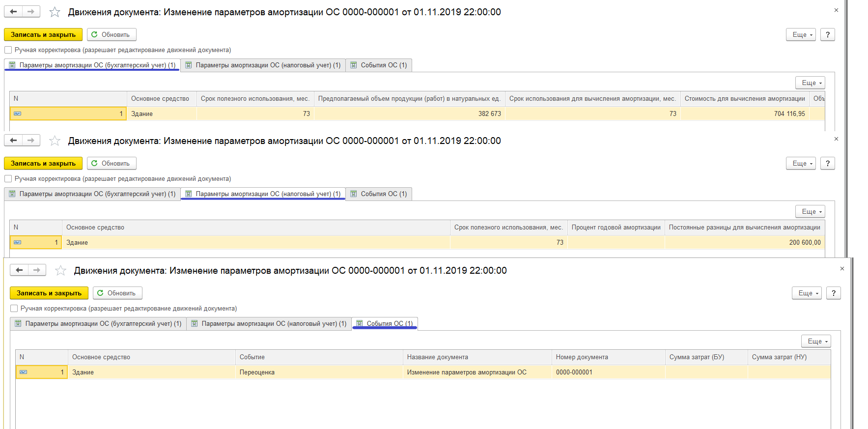Click Здание cell in bottom window table
868x429 pixels.
[151, 372]
